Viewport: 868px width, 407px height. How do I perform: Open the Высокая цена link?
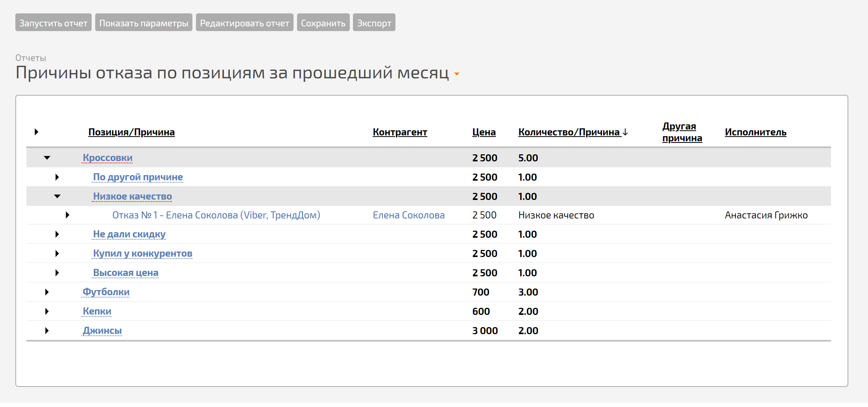(x=126, y=273)
